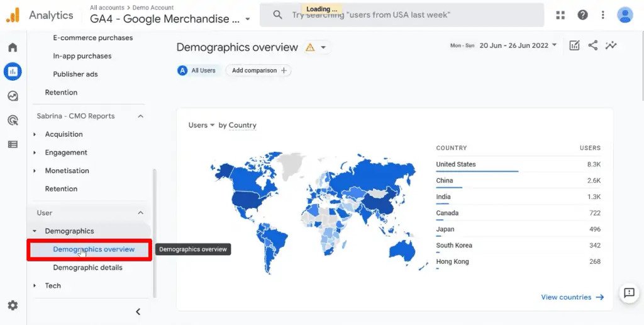Click the Country dimension label

242,125
